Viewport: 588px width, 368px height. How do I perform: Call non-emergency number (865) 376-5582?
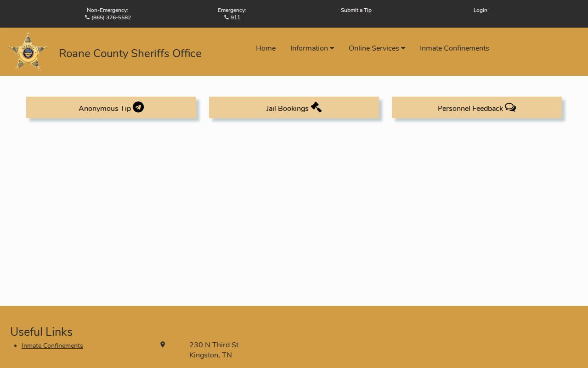tap(111, 17)
